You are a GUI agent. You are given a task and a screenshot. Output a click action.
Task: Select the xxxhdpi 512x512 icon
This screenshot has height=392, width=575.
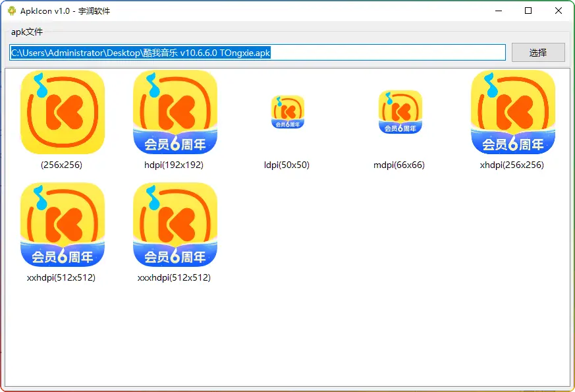point(175,225)
